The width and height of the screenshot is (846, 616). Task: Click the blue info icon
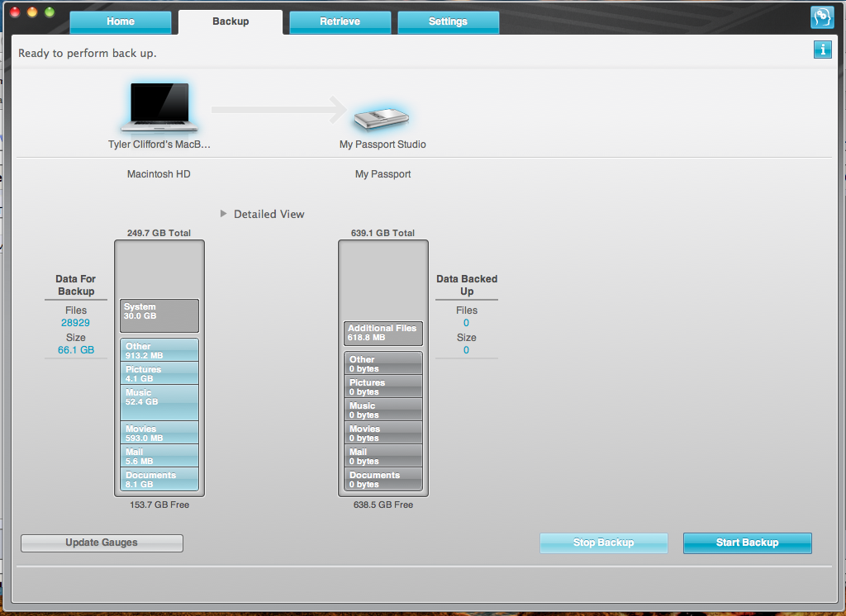coord(822,50)
